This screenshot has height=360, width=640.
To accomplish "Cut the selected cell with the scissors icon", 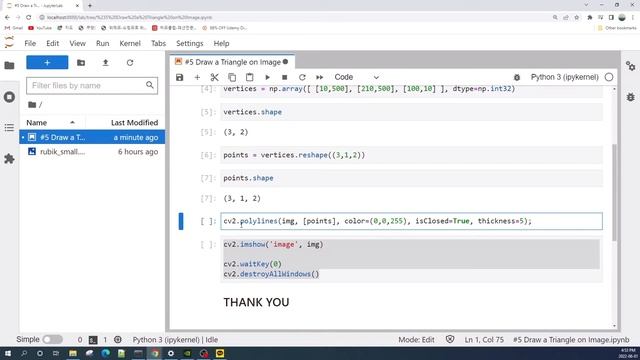I will coord(214,77).
